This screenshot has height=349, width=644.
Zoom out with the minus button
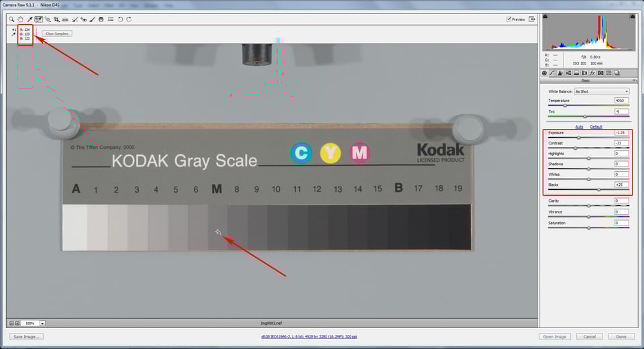[x=11, y=323]
